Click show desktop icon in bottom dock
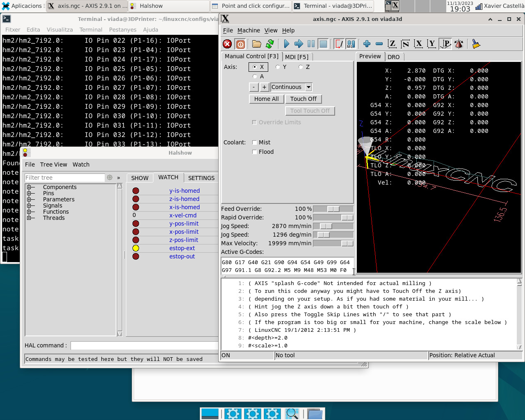Image resolution: width=525 pixels, height=420 pixels. pos(210,414)
